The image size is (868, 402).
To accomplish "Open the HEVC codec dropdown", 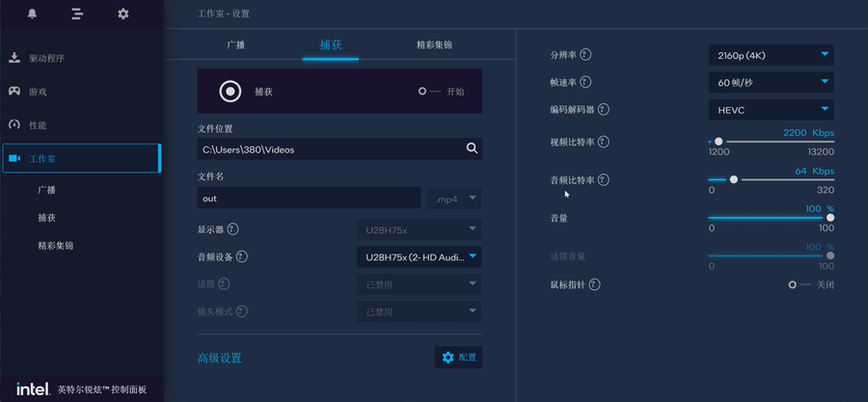I will click(771, 110).
